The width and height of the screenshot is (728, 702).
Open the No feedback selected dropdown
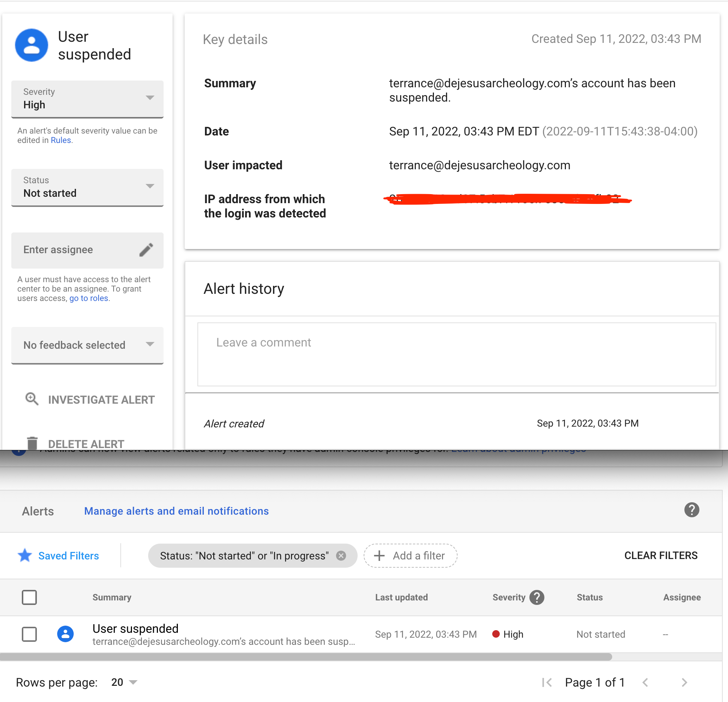pos(87,345)
